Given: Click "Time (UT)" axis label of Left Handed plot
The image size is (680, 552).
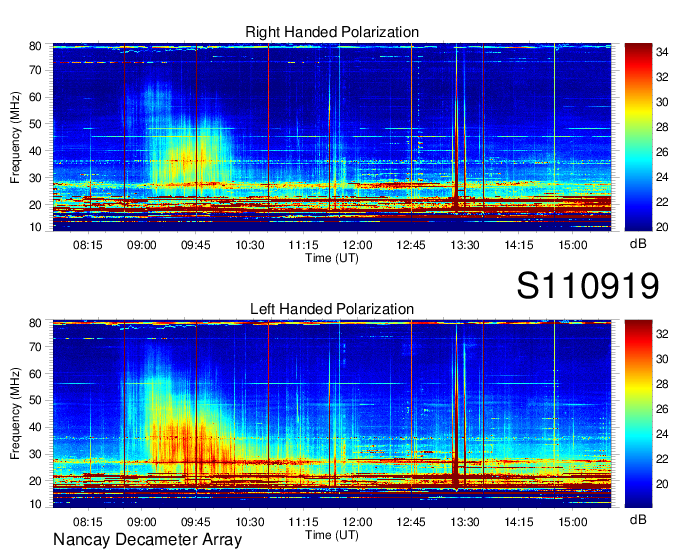Looking at the screenshot, I should pos(332,535).
